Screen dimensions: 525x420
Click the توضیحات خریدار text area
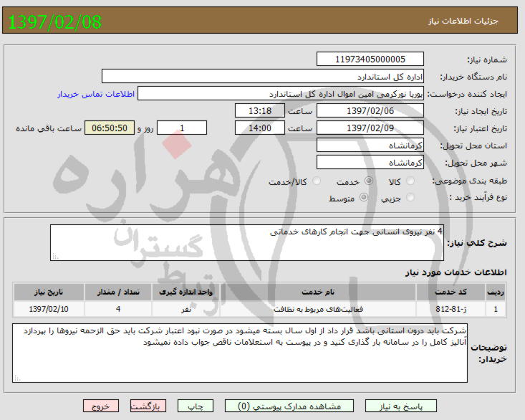tap(240, 353)
